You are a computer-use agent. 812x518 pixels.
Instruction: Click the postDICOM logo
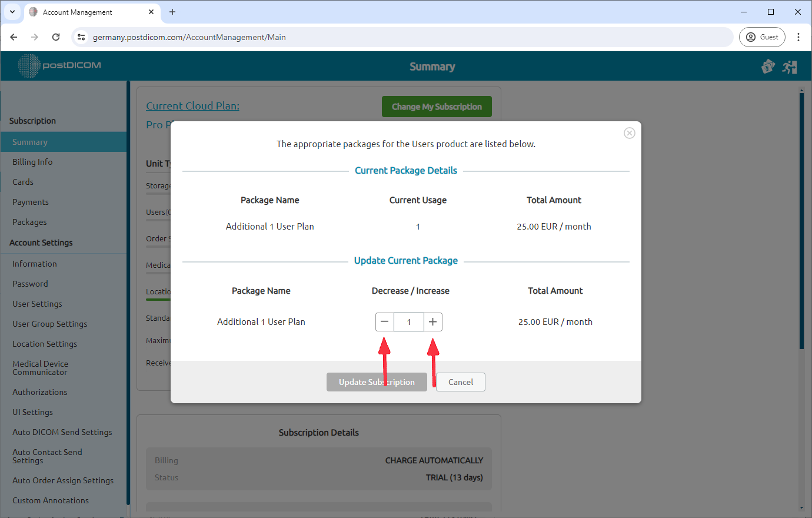pos(59,66)
